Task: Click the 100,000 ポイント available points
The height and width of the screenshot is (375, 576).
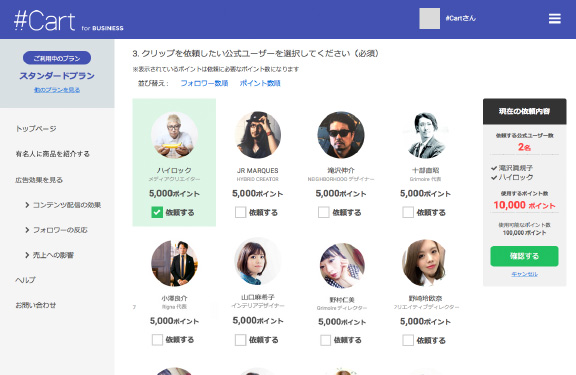Action: click(524, 233)
